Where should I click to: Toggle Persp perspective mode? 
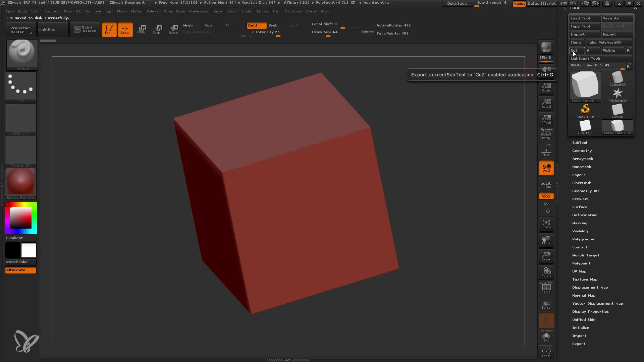point(546,134)
